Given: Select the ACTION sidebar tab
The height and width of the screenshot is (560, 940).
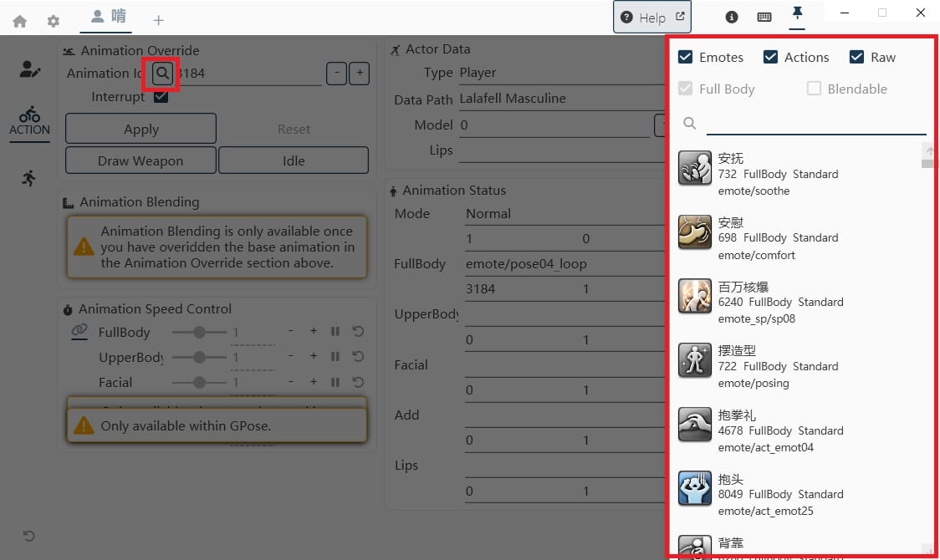Looking at the screenshot, I should [x=29, y=121].
